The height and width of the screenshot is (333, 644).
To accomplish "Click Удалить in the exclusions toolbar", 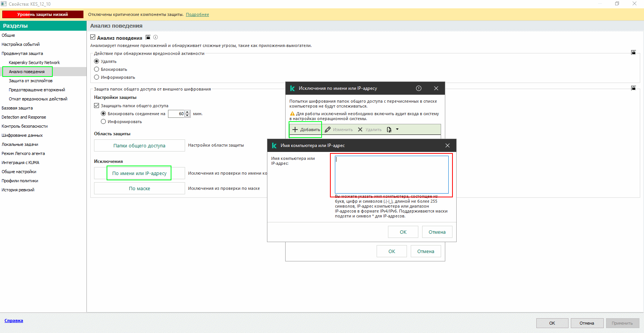I will (370, 130).
